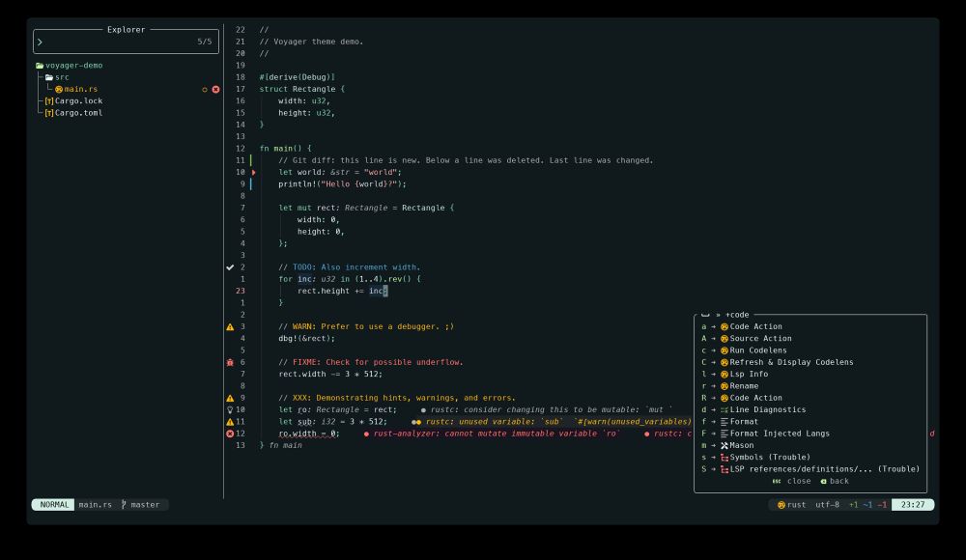Screen dimensions: 966x560
Task: Click the red error badge beside main.rs
Action: point(213,89)
